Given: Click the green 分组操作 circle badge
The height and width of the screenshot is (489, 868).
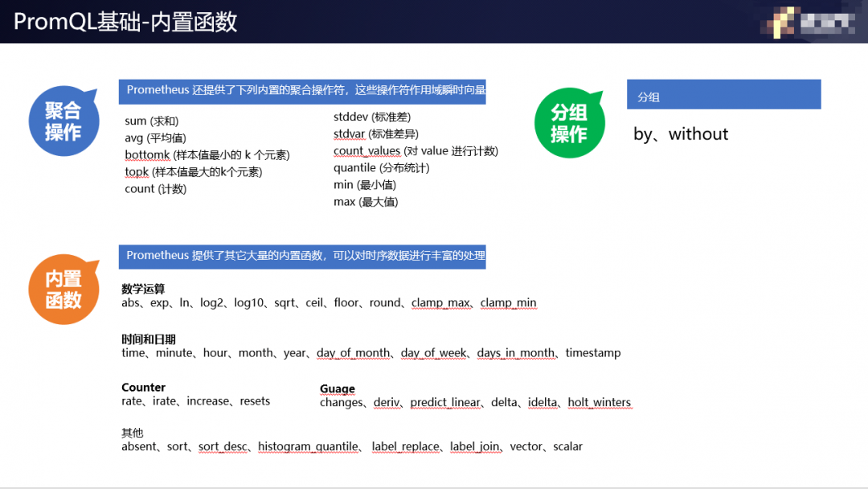Looking at the screenshot, I should [x=569, y=123].
